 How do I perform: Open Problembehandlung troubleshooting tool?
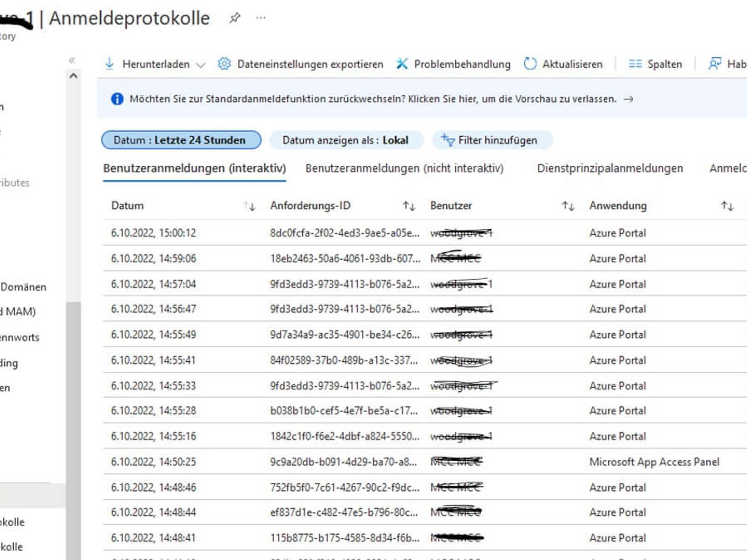click(x=402, y=64)
